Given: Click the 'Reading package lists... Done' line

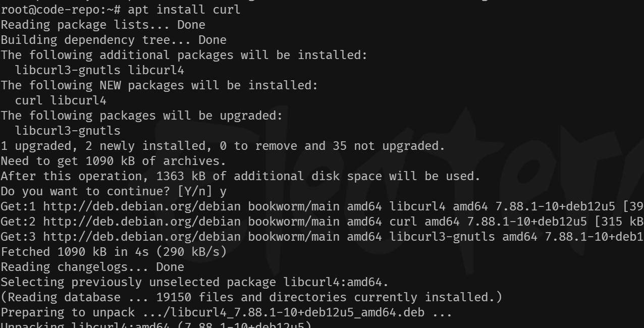Looking at the screenshot, I should (103, 25).
